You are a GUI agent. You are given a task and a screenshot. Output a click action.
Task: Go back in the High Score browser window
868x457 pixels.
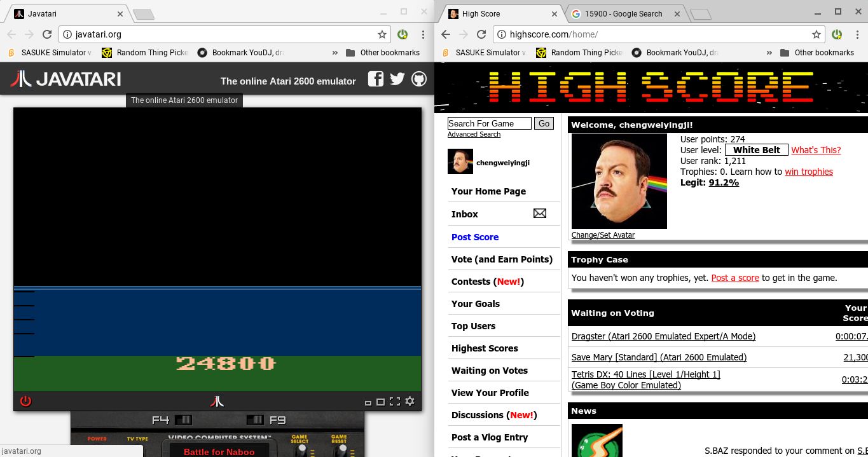click(446, 34)
